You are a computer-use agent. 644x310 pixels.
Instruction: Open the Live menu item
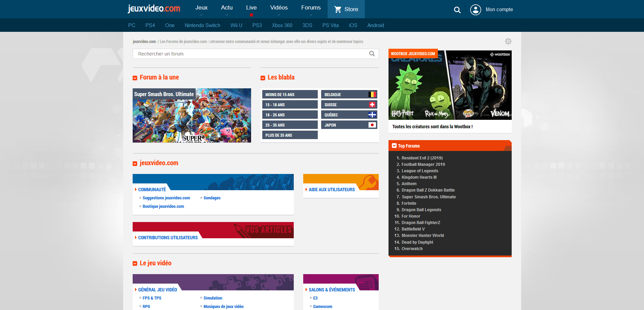coord(251,8)
